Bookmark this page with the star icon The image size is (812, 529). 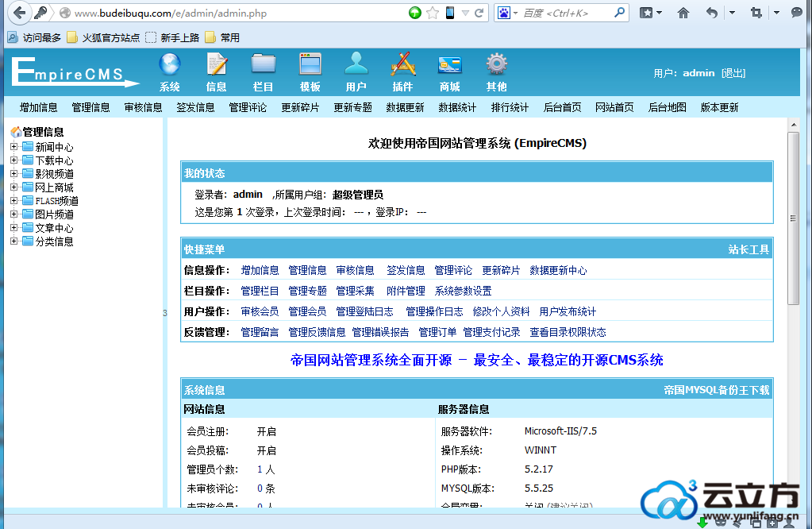[x=433, y=13]
